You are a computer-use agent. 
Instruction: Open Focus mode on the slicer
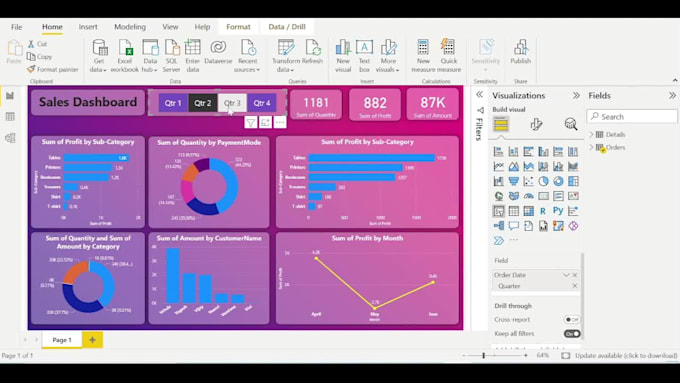coord(265,123)
